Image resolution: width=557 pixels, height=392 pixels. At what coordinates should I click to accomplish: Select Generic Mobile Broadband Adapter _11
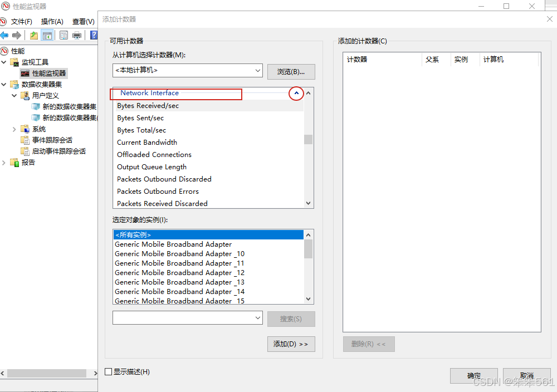tap(208, 263)
